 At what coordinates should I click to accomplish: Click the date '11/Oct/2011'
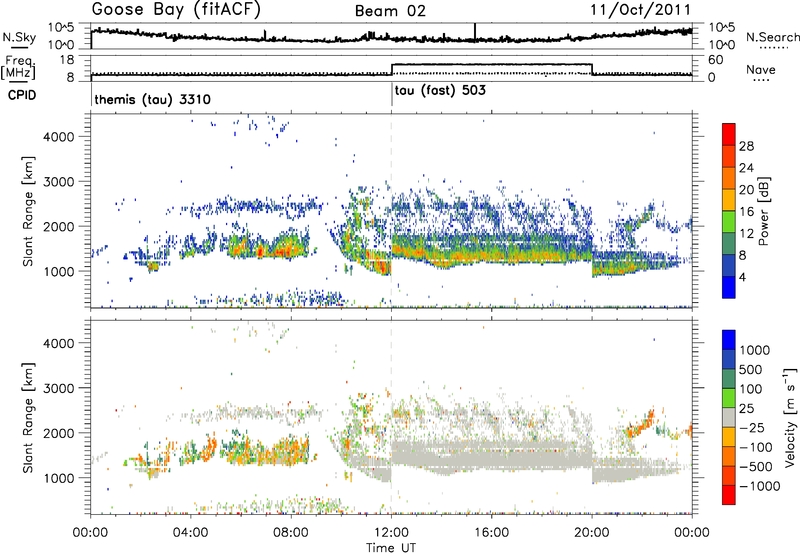(x=640, y=10)
